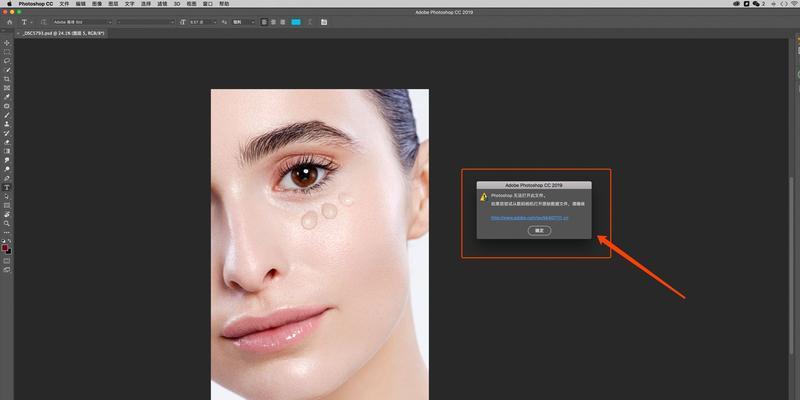Select the Zoom tool
The width and height of the screenshot is (800, 400).
7,223
